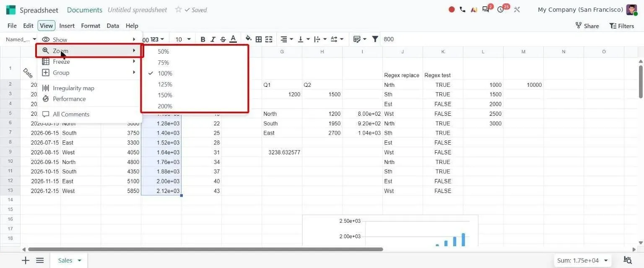The height and width of the screenshot is (268, 644).
Task: Open the cell borders tool
Action: (x=259, y=39)
